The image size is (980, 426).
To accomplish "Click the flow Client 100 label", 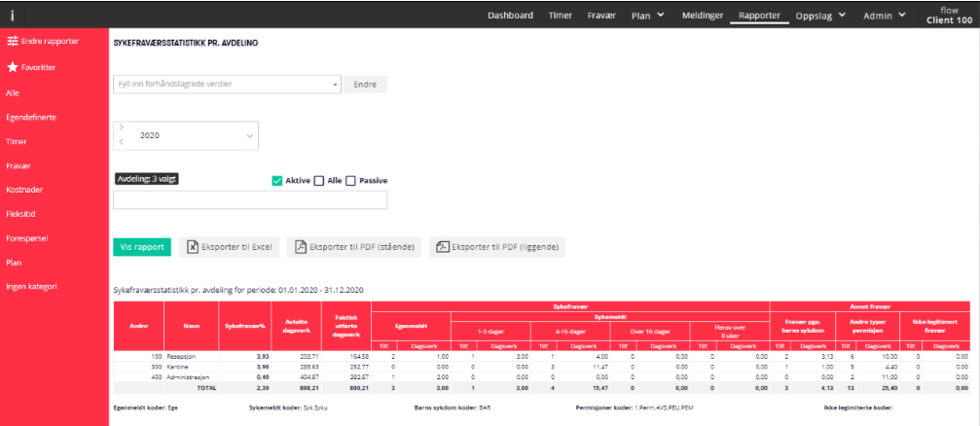I will pos(949,16).
